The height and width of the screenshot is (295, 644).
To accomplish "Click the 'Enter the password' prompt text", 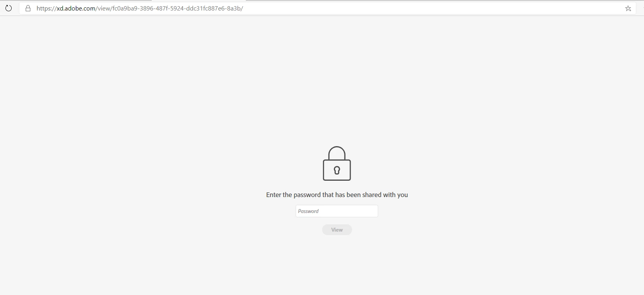I will pyautogui.click(x=337, y=195).
